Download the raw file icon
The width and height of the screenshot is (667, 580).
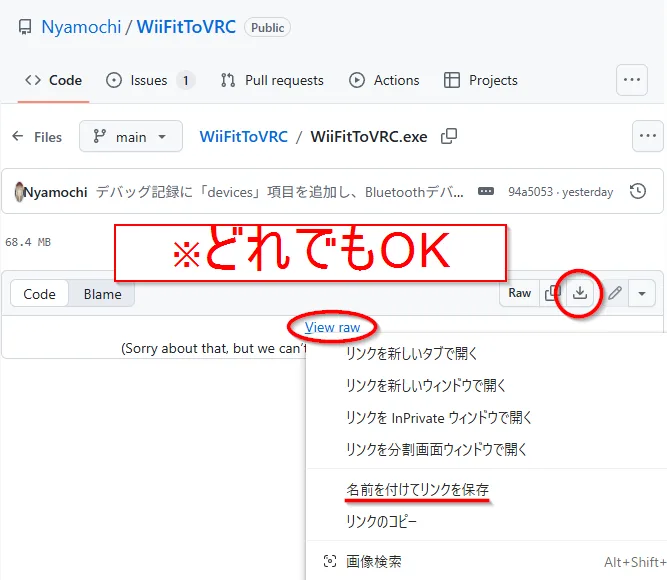(579, 293)
